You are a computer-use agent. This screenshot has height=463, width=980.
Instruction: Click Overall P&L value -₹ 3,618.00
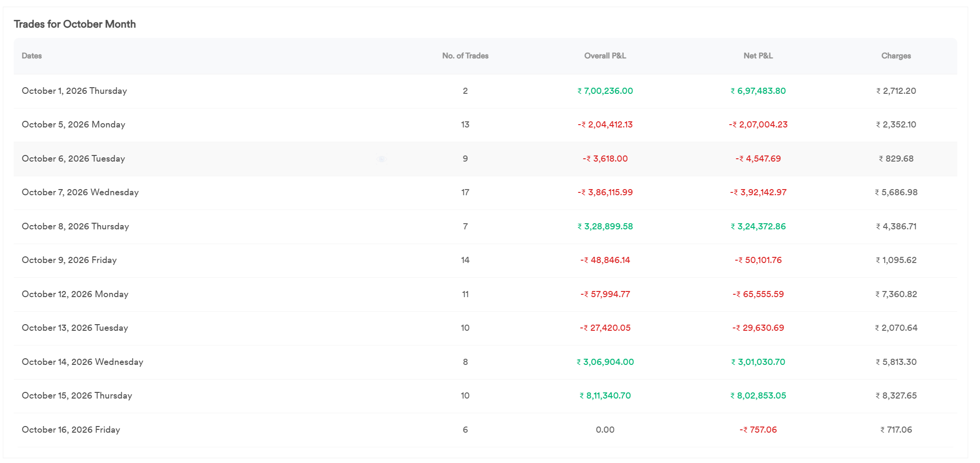point(605,159)
